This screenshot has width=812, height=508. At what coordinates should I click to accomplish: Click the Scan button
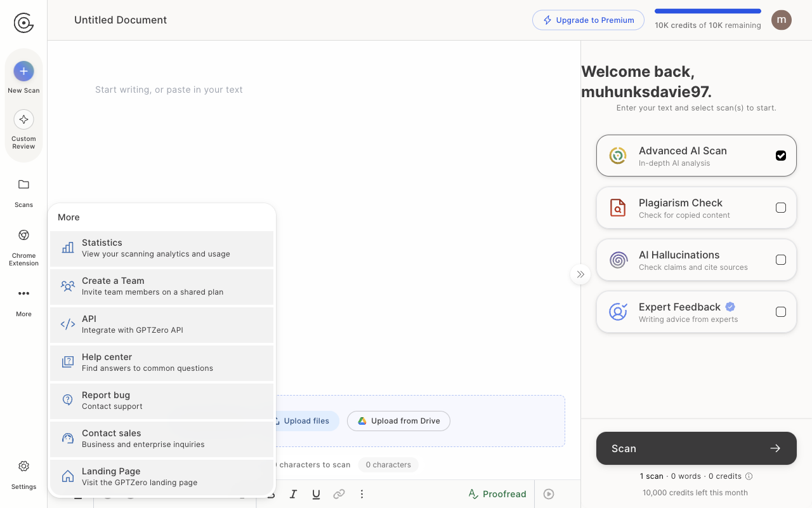click(x=697, y=448)
